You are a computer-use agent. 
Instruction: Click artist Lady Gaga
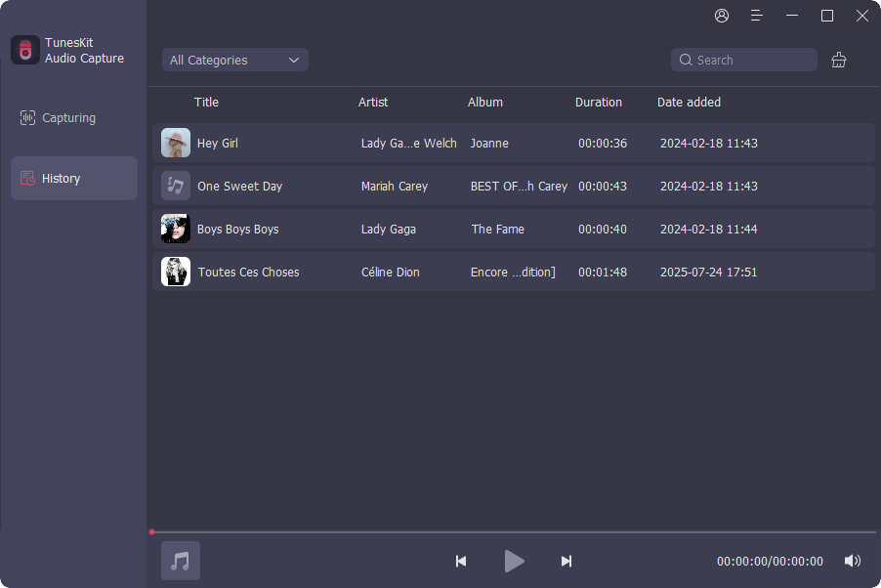click(389, 230)
